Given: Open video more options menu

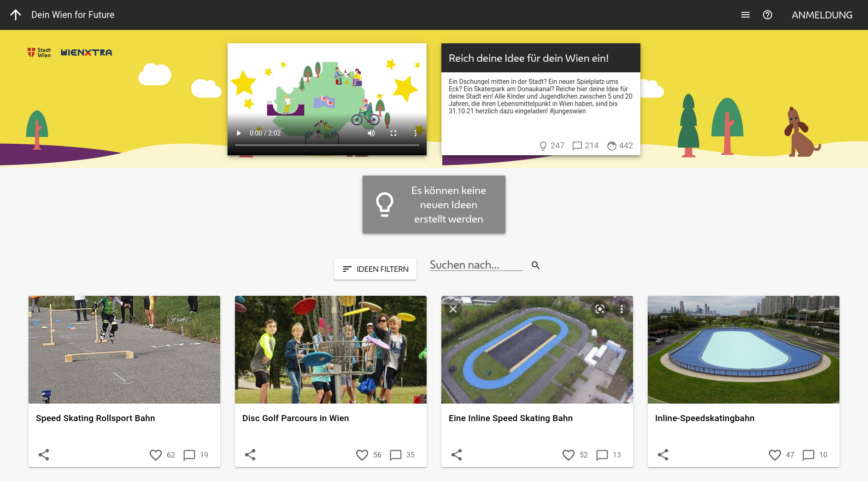Looking at the screenshot, I should tap(415, 133).
